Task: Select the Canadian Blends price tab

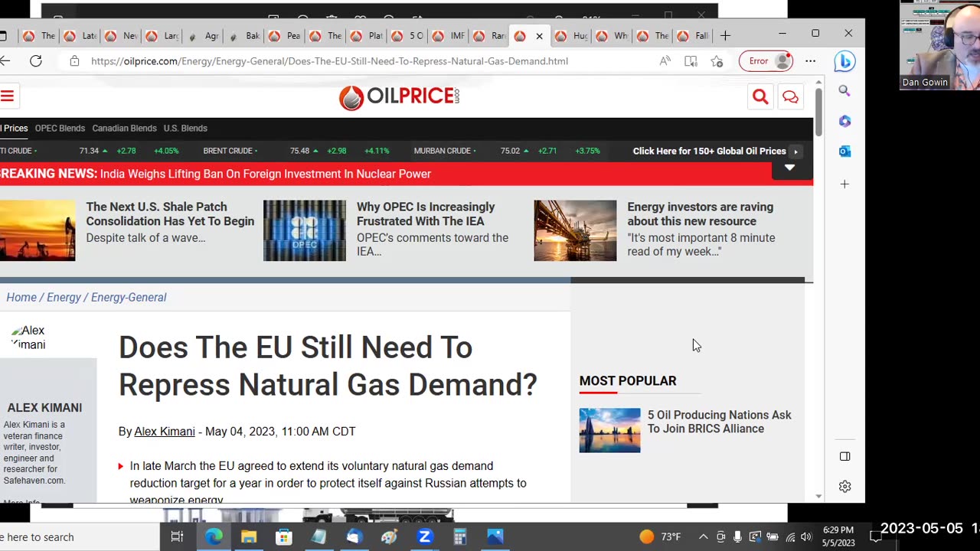Action: 124,128
